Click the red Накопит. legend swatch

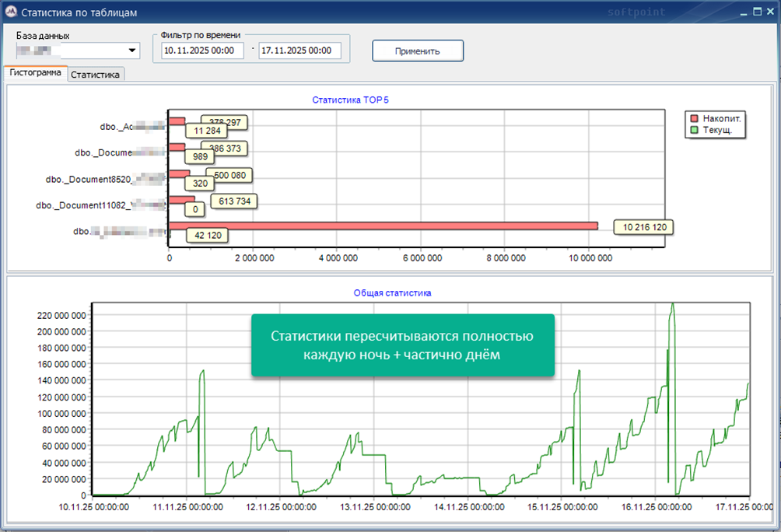click(693, 118)
